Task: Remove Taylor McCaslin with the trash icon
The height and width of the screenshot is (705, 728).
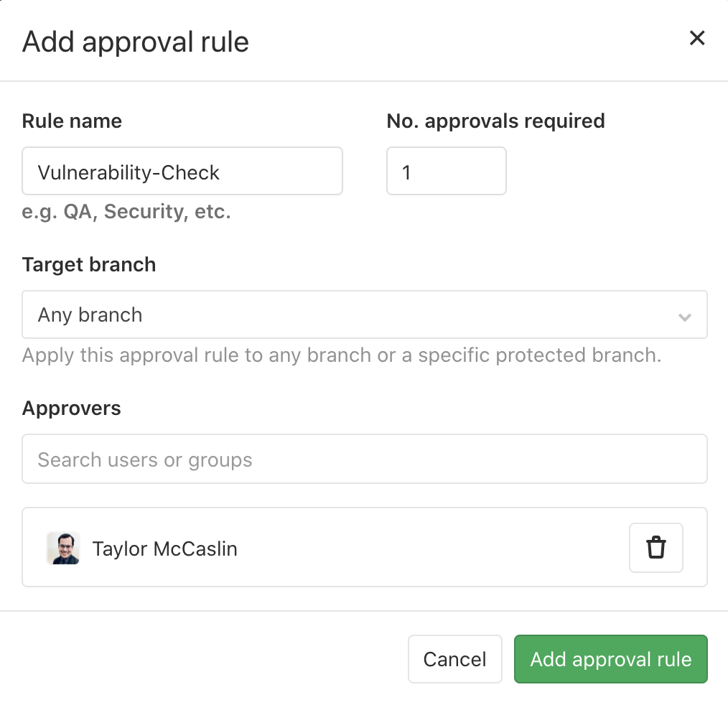Action: coord(655,548)
